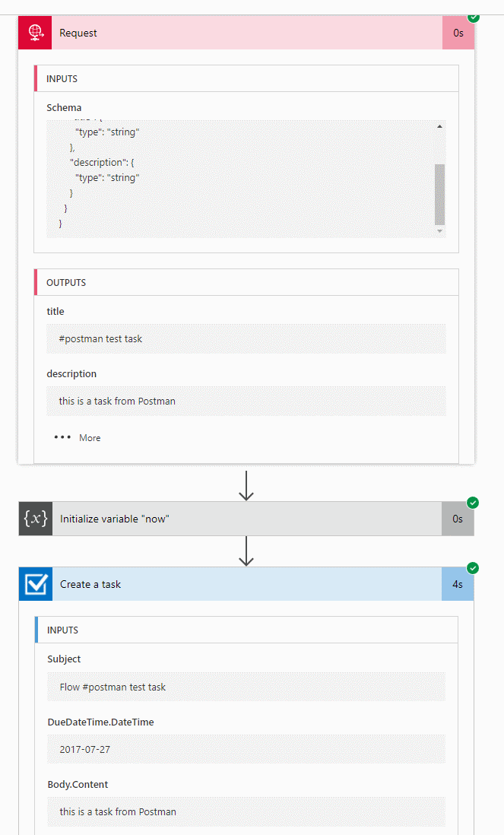Click inside the Schema JSON code box
The image size is (504, 835).
tap(240, 179)
